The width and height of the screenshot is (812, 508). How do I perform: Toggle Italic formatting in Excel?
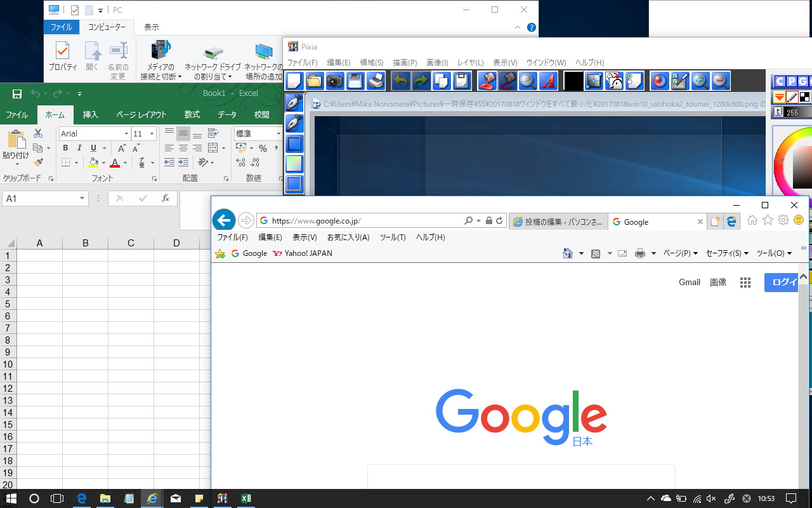79,148
